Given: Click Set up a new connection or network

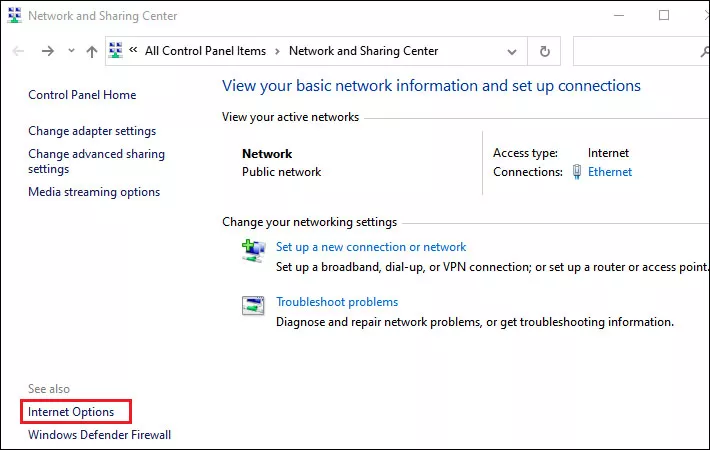Looking at the screenshot, I should 371,247.
